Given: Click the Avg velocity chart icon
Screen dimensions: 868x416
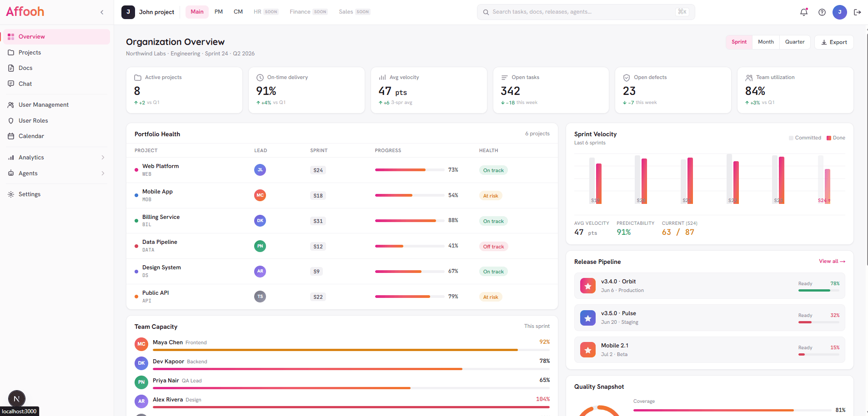Looking at the screenshot, I should pyautogui.click(x=382, y=78).
